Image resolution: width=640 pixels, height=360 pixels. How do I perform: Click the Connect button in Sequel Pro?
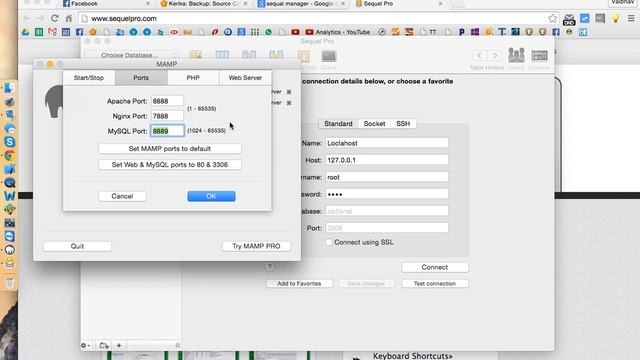coord(435,267)
